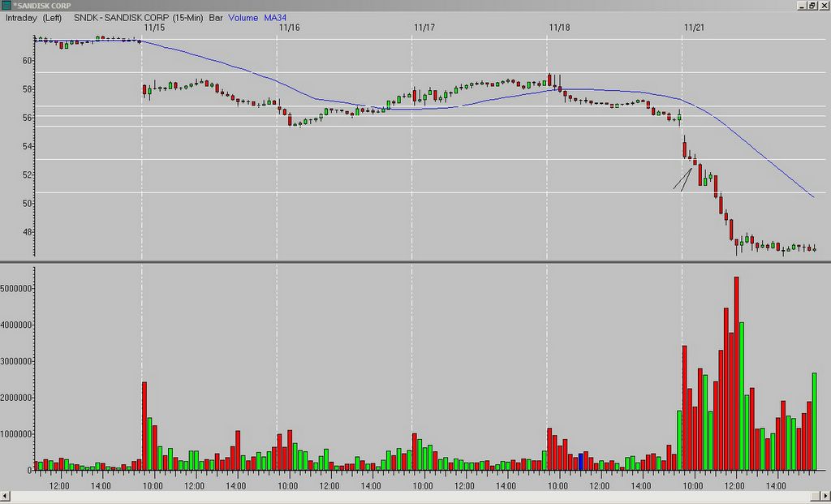831x504 pixels.
Task: Click the horizontal scrollbar right arrow
Action: click(825, 496)
